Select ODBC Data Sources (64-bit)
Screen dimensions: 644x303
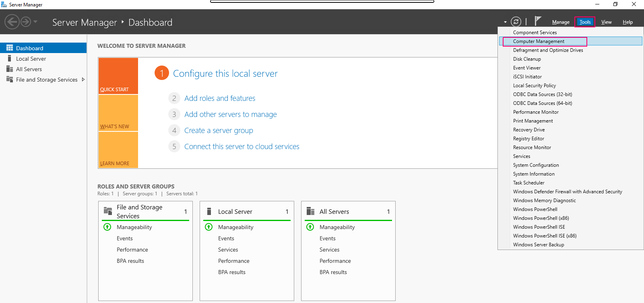click(x=570, y=103)
